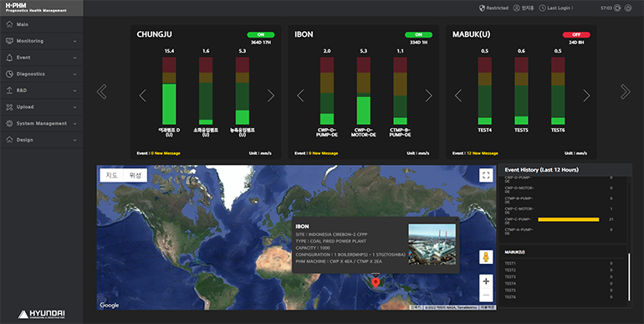
Task: Open the Main sidebar item
Action: click(42, 24)
